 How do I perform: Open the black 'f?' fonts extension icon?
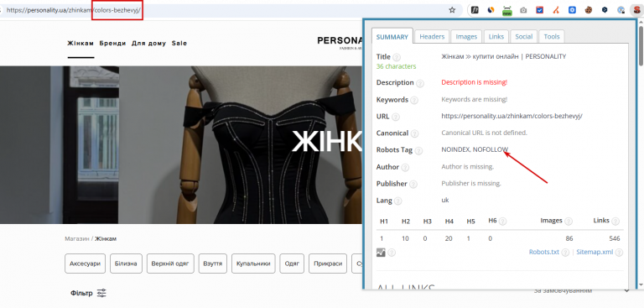475,10
